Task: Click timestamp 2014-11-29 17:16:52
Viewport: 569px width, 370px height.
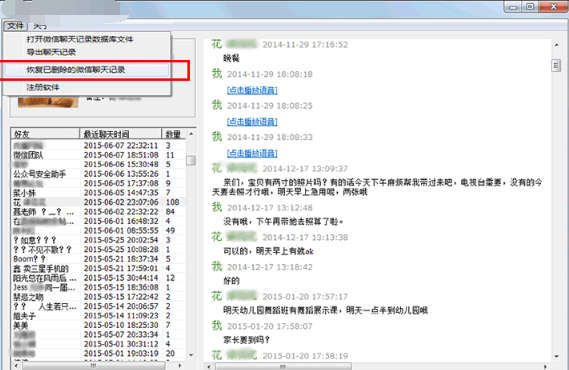Action: point(305,45)
